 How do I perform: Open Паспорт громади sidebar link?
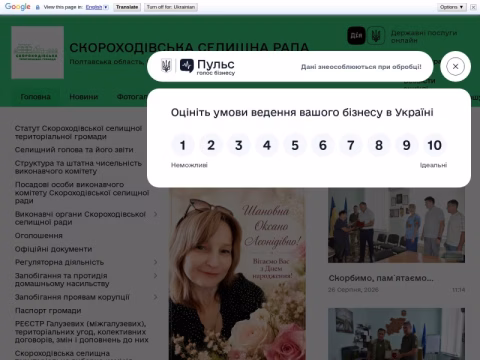coord(48,310)
